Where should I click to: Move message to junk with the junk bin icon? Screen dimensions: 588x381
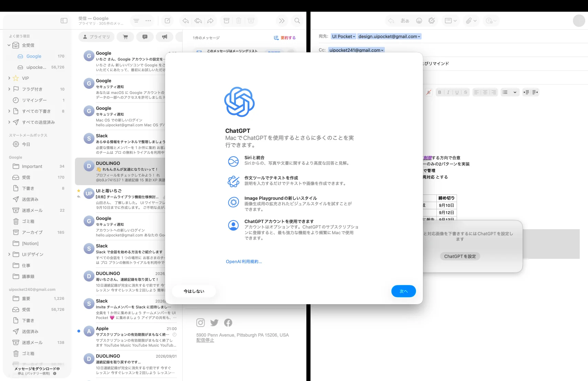[251, 21]
